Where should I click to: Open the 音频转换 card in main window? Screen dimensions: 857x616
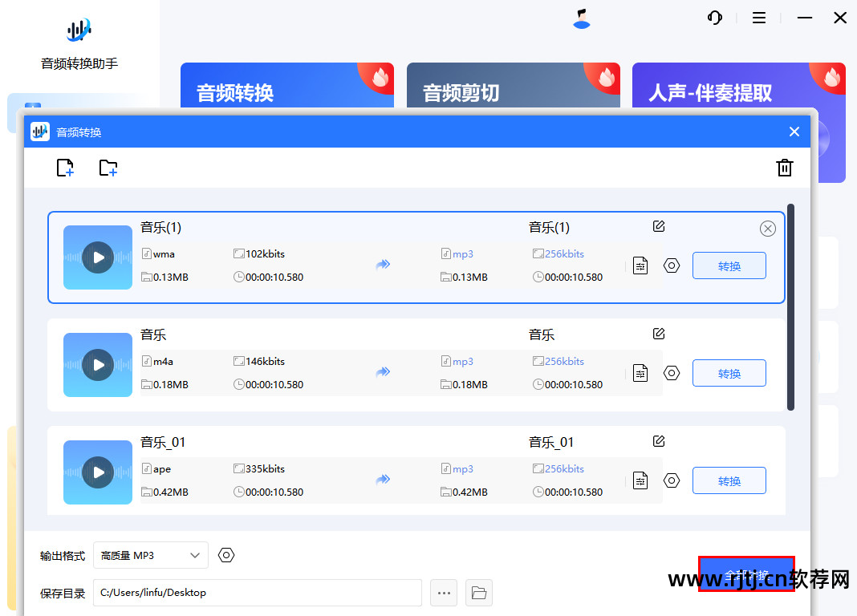click(287, 85)
